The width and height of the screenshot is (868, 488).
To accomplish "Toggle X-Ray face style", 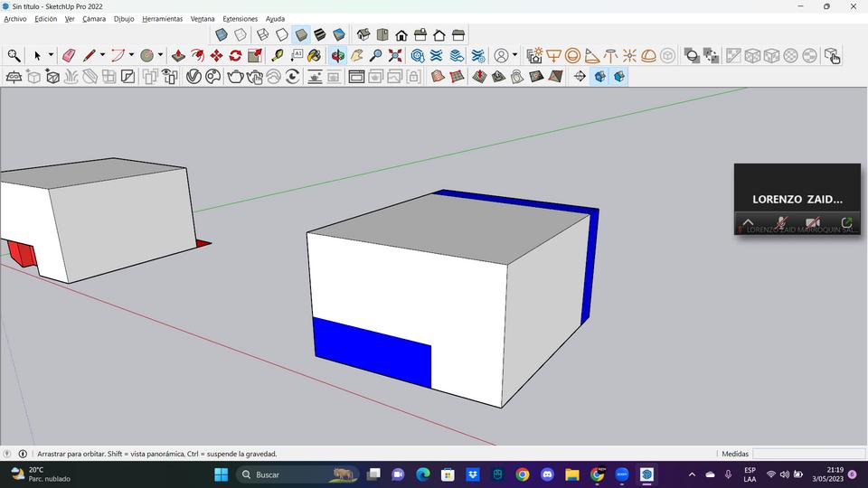I will (221, 35).
